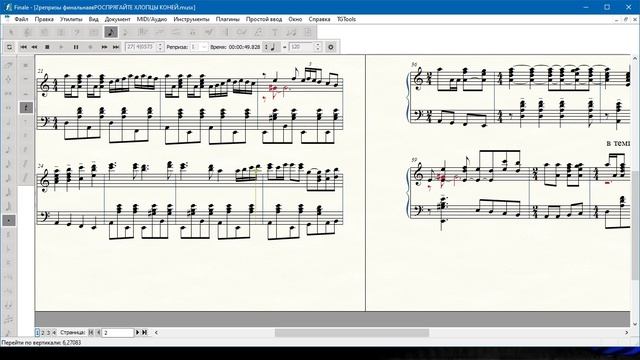This screenshot has height=360, width=640.
Task: Select the Smart Shape tool
Action: [176, 32]
